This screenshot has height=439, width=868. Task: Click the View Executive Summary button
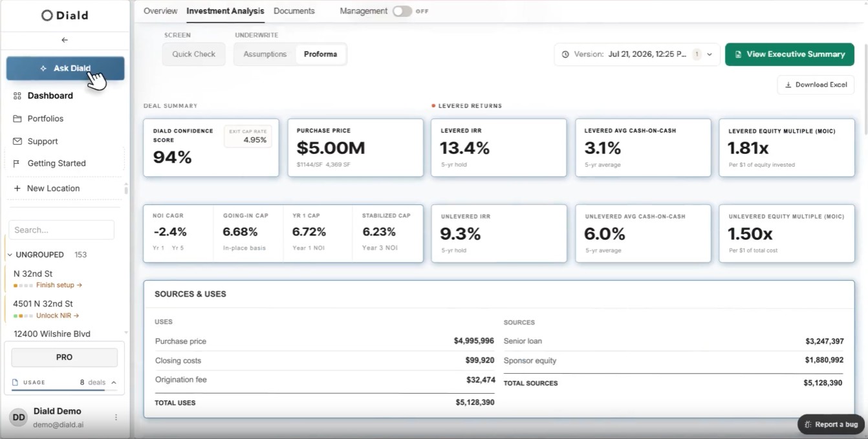pos(790,54)
